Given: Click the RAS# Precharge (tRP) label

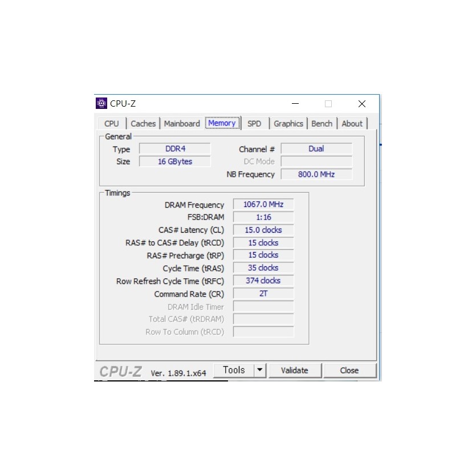Looking at the screenshot, I should coord(185,255).
